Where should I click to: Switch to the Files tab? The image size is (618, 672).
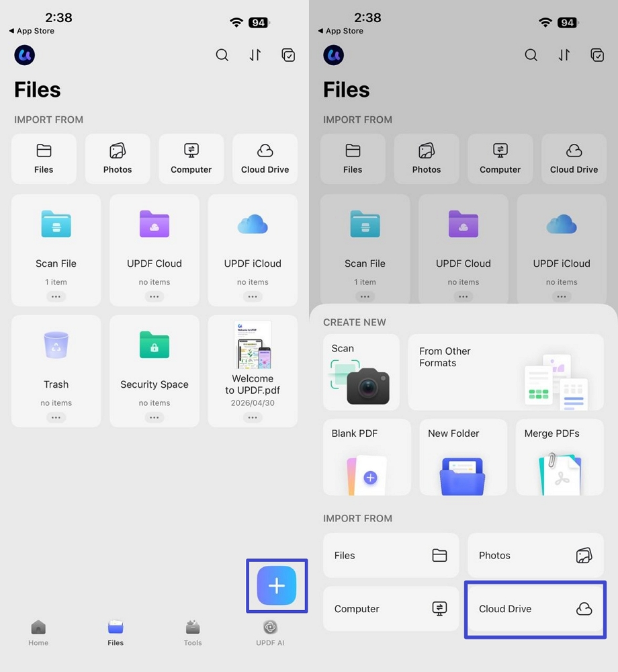point(116,633)
